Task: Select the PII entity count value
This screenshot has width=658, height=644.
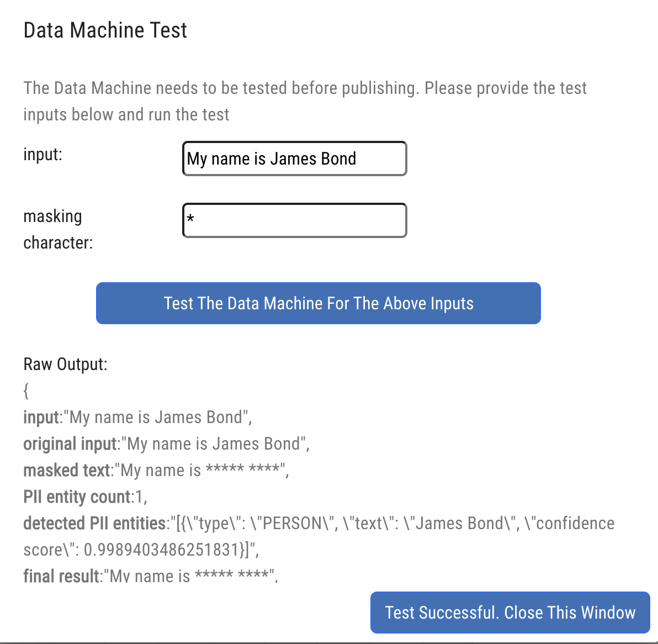Action: [x=137, y=497]
